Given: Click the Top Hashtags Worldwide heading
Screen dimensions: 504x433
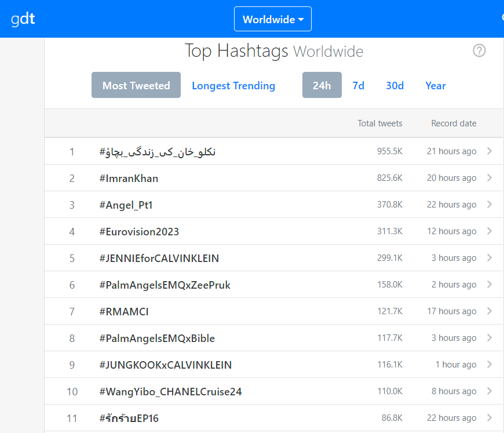Looking at the screenshot, I should (274, 51).
